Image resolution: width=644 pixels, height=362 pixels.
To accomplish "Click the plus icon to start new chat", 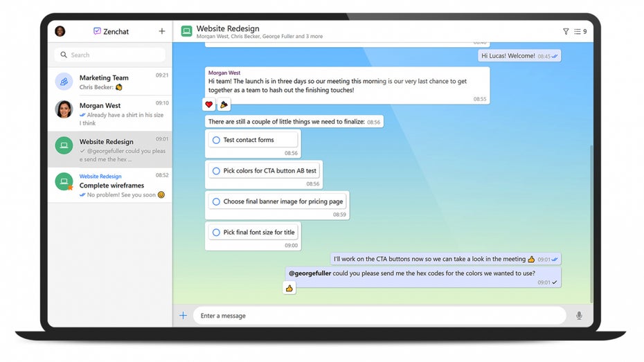I will click(162, 31).
